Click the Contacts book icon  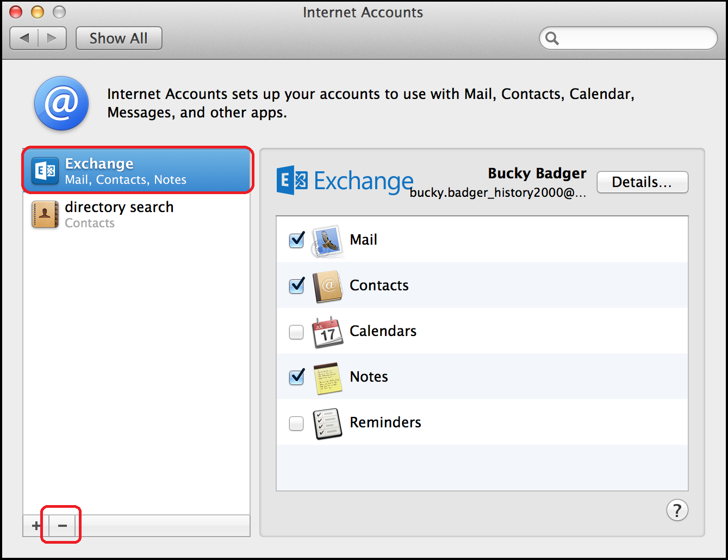click(x=327, y=286)
